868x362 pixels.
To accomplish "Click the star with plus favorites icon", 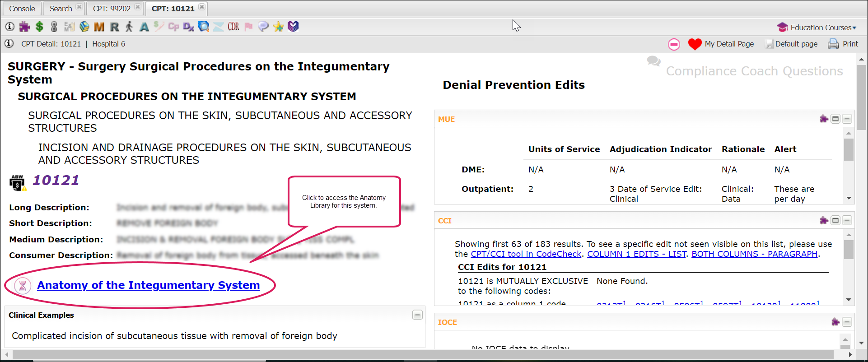I will pyautogui.click(x=278, y=27).
